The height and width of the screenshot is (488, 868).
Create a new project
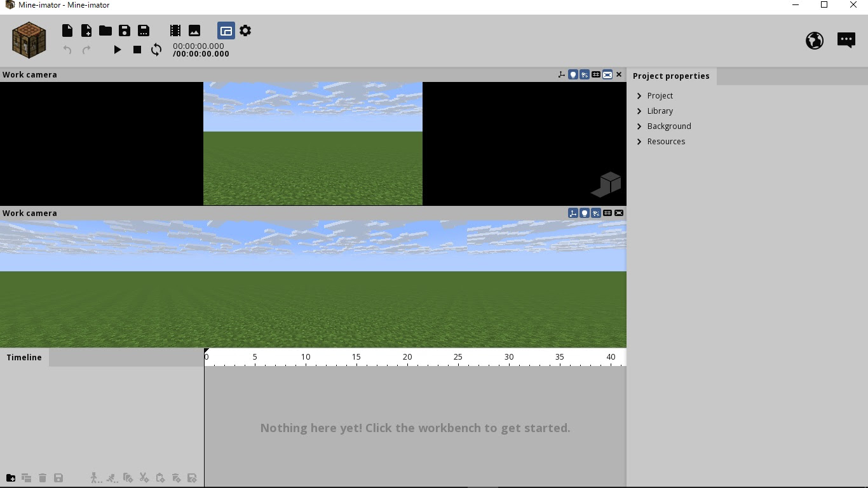coord(67,30)
